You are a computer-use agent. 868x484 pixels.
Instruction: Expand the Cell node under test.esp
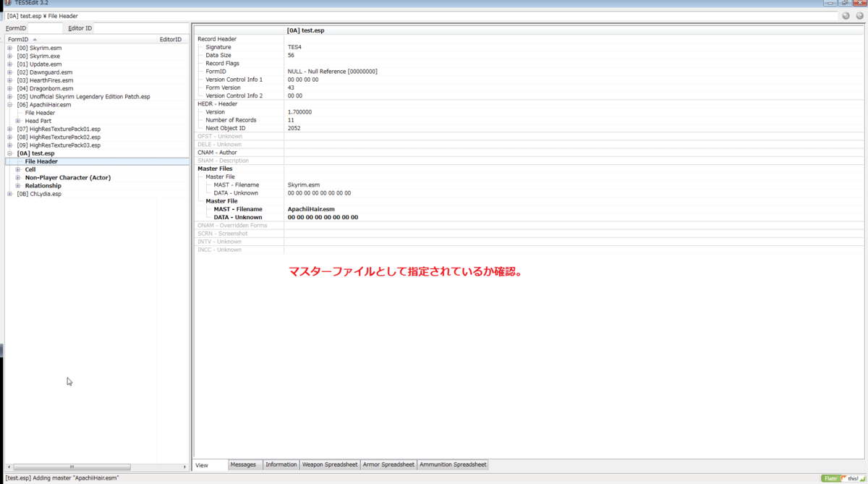[17, 169]
